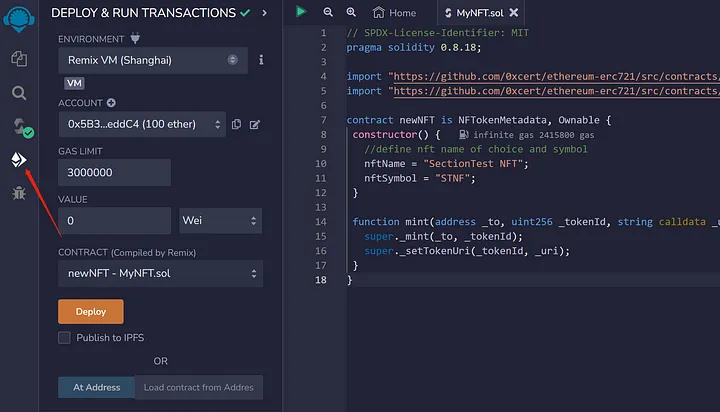The width and height of the screenshot is (720, 412).
Task: Open the newNFT - MyNFT.sol contract dropdown
Action: coord(160,274)
